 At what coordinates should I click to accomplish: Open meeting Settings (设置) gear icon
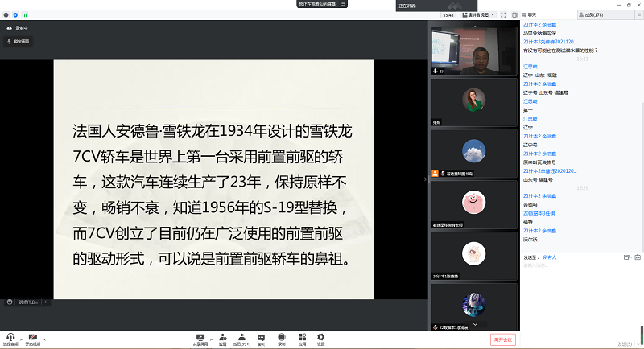[x=320, y=337]
